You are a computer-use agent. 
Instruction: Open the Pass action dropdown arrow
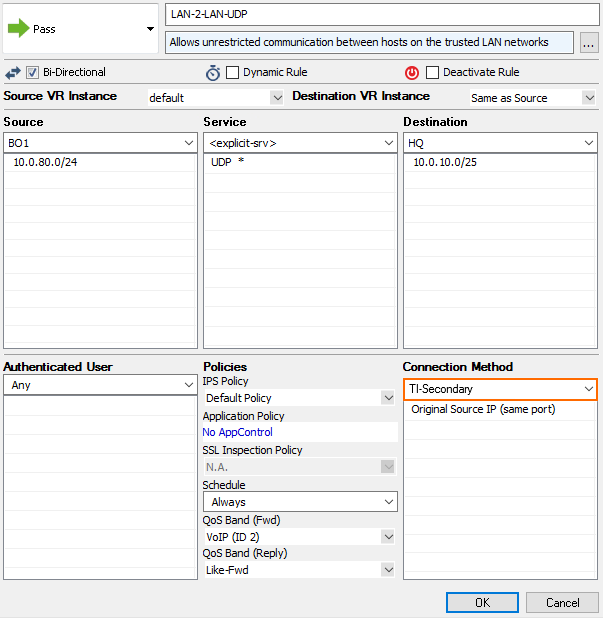click(150, 29)
